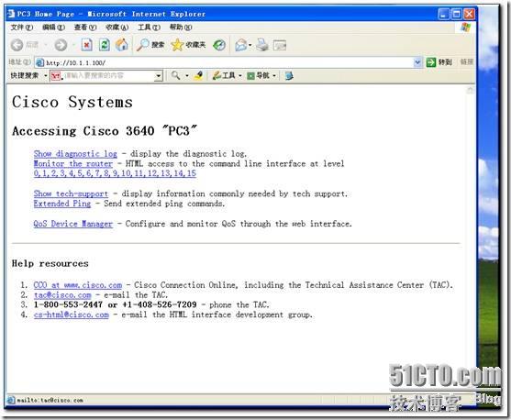Open the Show tech-support link
This screenshot has width=511, height=420.
coord(71,193)
